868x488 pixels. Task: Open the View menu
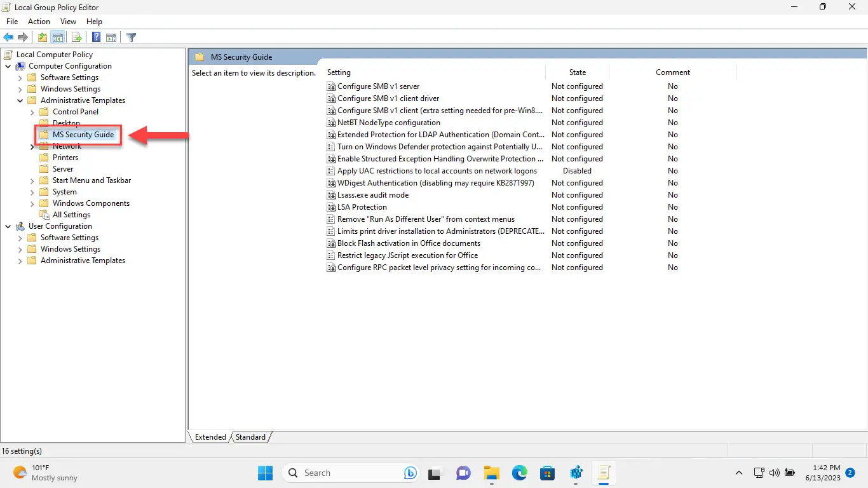(x=68, y=22)
